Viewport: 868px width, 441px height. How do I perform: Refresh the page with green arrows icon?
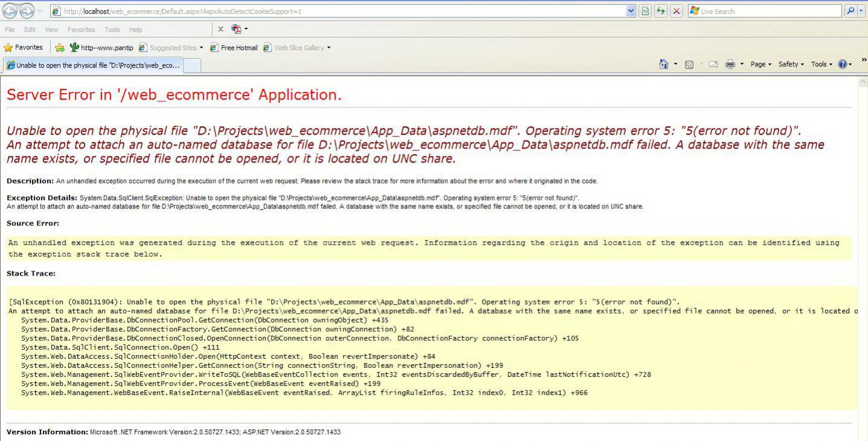661,11
